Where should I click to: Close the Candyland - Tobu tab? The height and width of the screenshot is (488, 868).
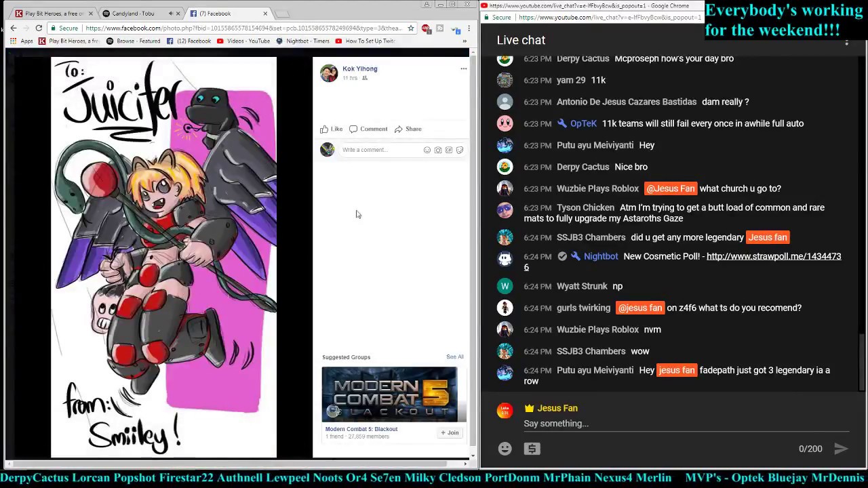point(178,14)
